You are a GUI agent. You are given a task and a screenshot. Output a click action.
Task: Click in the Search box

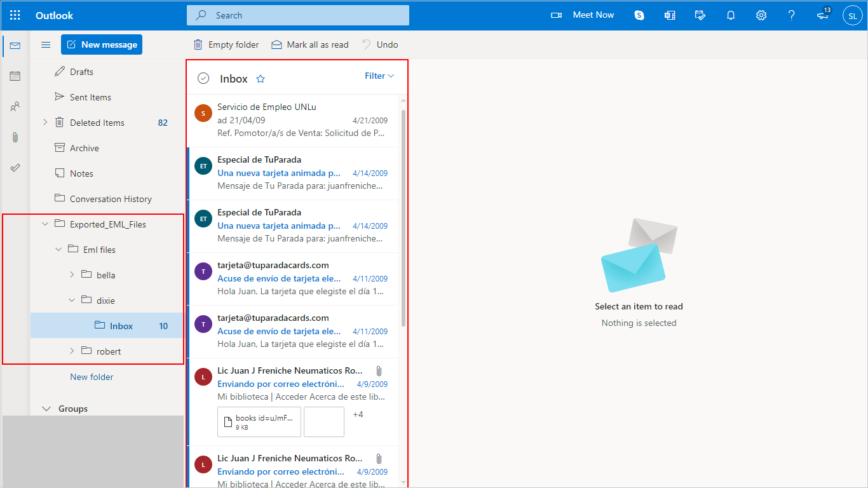[298, 15]
